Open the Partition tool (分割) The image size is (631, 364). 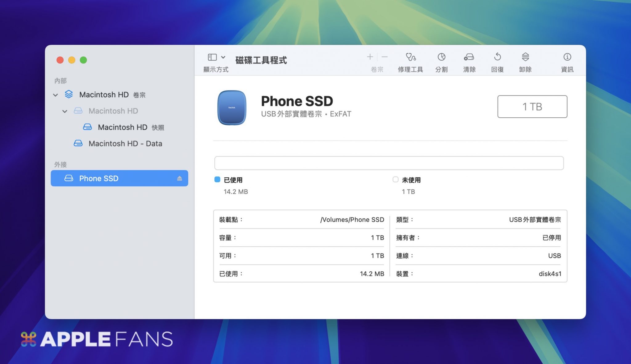click(x=441, y=57)
